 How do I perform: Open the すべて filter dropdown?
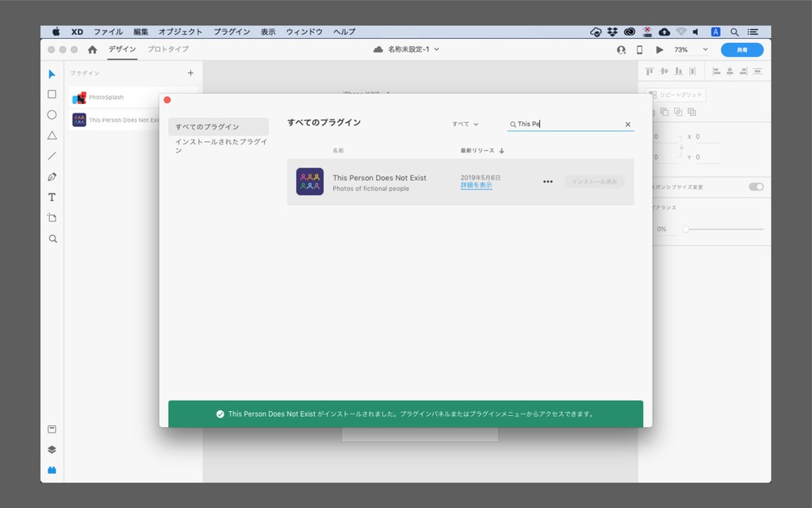pos(465,125)
